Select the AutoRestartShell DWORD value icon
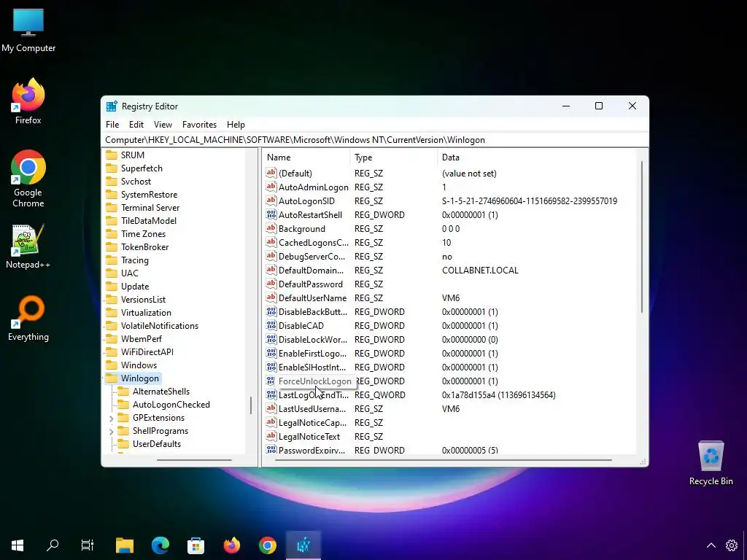This screenshot has height=560, width=747. [271, 215]
